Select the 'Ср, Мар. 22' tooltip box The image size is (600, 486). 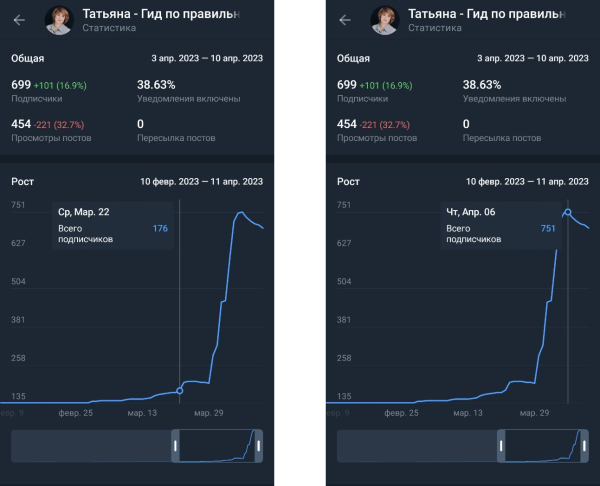(112, 228)
